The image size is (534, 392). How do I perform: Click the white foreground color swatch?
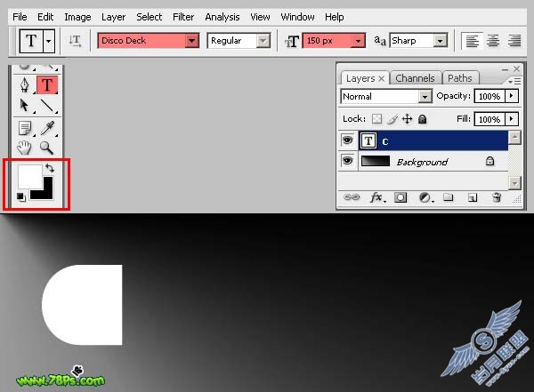(30, 176)
